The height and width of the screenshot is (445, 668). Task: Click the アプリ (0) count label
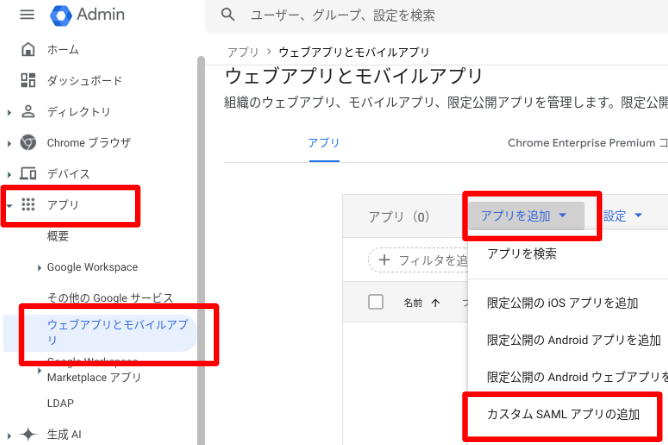tap(399, 216)
